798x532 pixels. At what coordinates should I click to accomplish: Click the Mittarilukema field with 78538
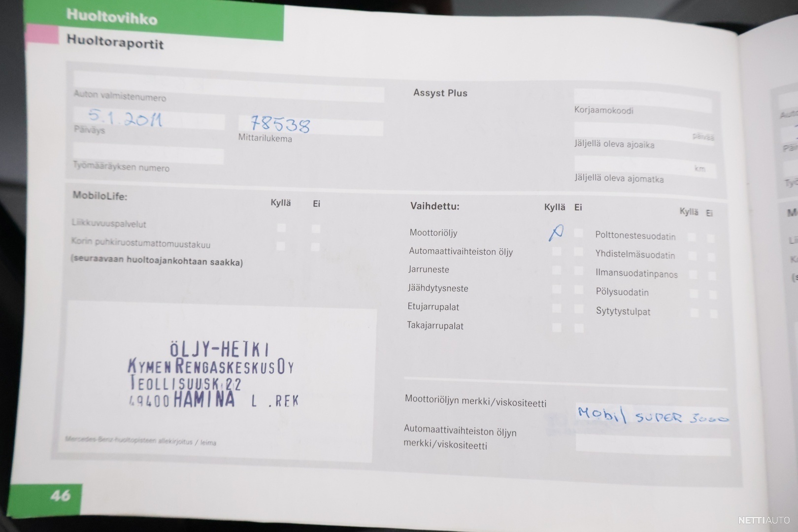click(x=310, y=126)
